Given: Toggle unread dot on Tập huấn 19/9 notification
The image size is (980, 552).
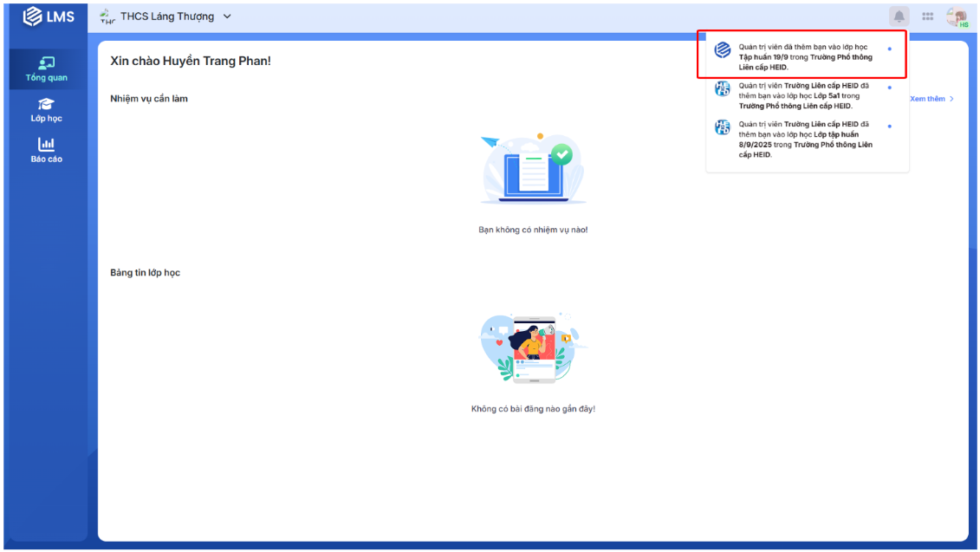Looking at the screenshot, I should (889, 49).
